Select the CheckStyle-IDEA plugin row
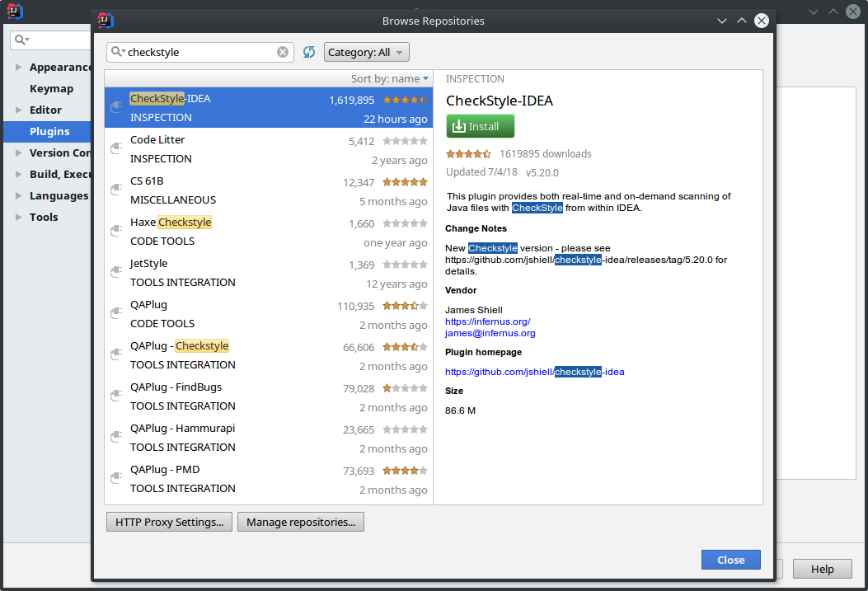This screenshot has height=591, width=868. pyautogui.click(x=269, y=107)
